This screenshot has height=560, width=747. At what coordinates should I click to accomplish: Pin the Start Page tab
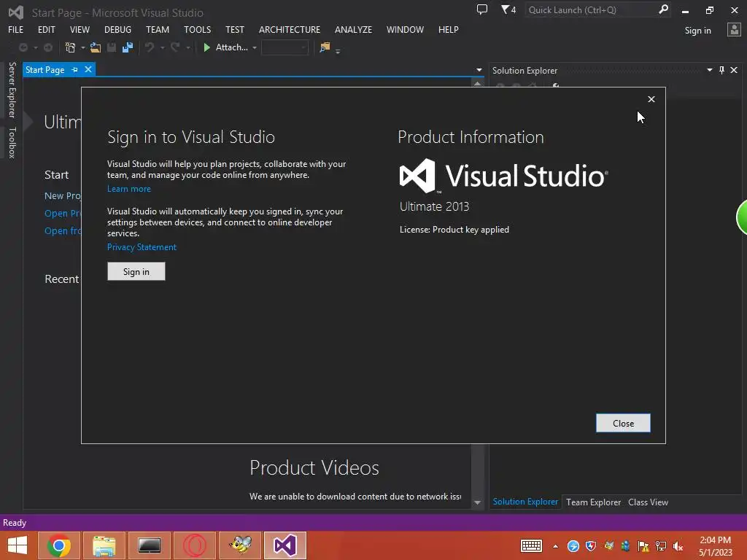click(x=75, y=69)
